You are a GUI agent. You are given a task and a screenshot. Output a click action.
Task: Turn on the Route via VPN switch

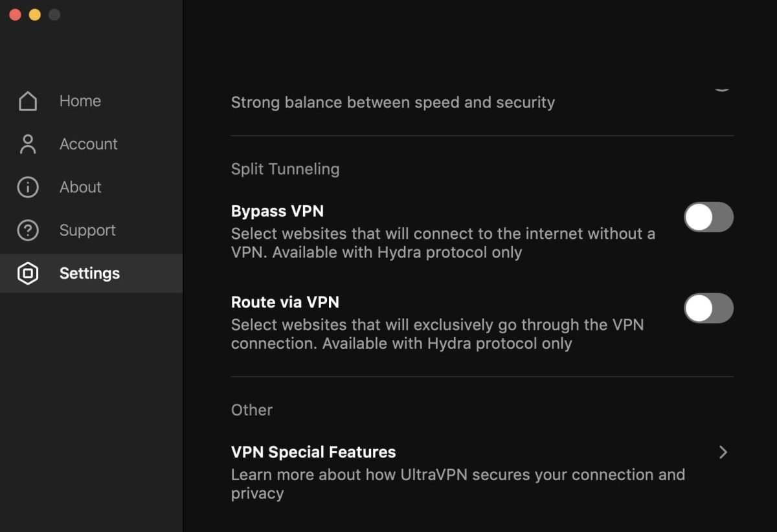click(x=708, y=308)
